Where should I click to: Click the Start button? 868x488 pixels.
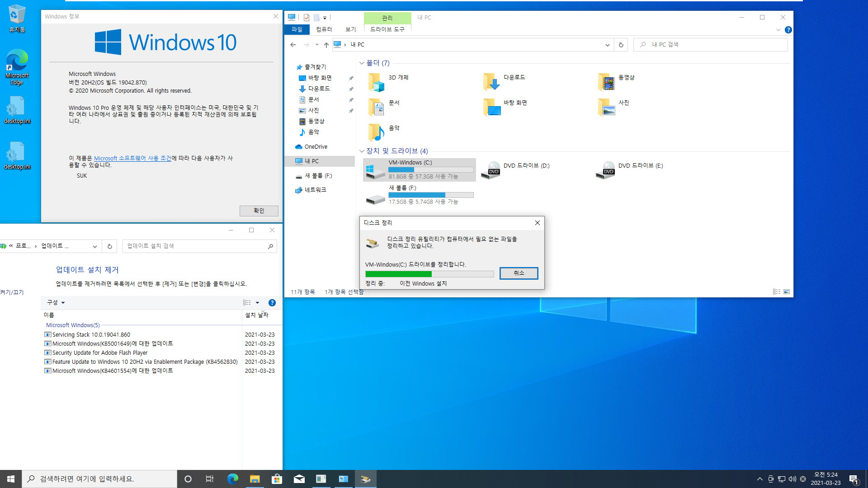pos(11,479)
